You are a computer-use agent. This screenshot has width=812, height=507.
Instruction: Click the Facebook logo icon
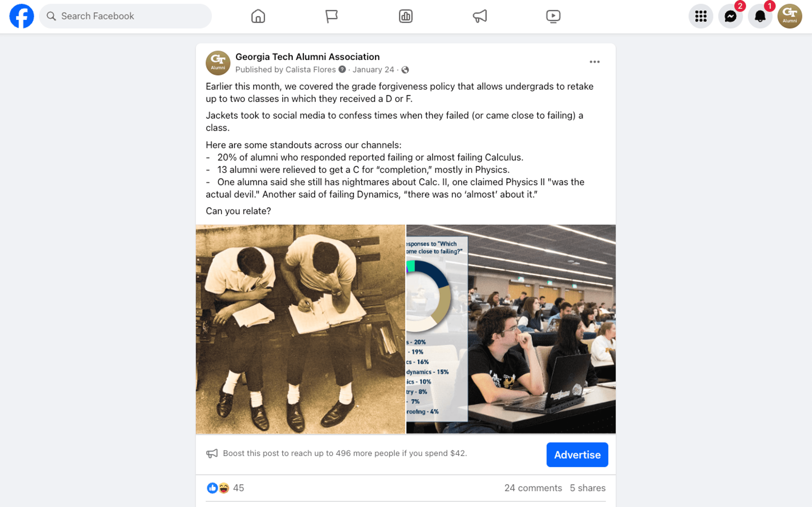[x=22, y=16]
